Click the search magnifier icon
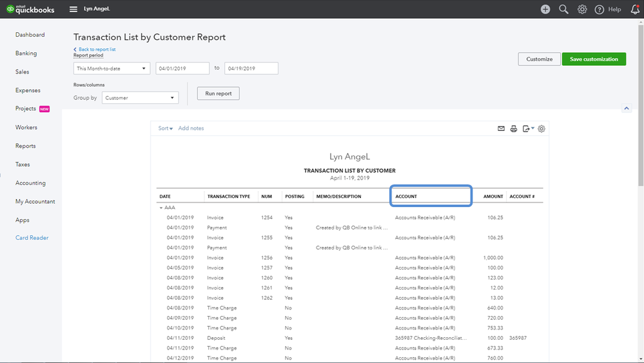 point(563,9)
